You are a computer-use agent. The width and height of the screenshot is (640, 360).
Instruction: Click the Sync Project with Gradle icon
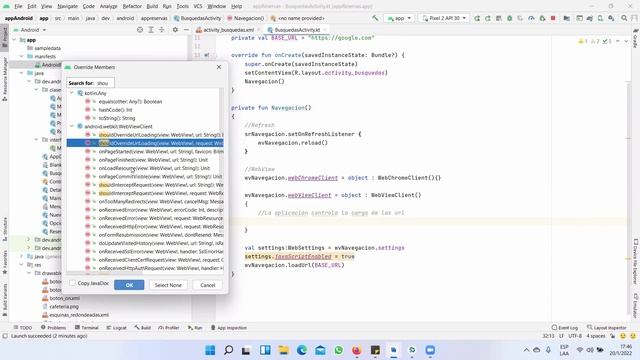click(x=589, y=18)
